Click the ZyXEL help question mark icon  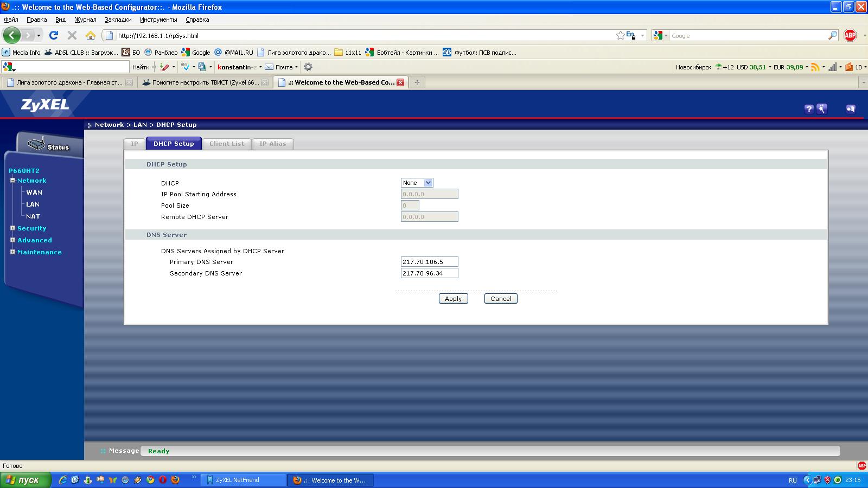point(808,109)
